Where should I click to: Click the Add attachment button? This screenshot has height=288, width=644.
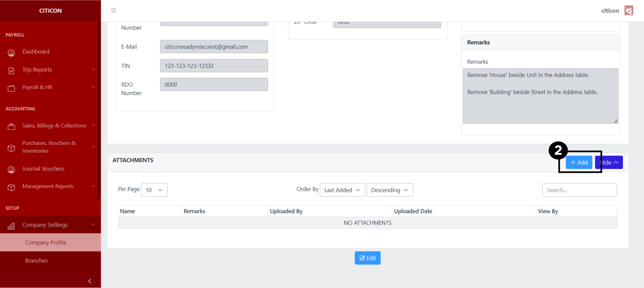579,163
